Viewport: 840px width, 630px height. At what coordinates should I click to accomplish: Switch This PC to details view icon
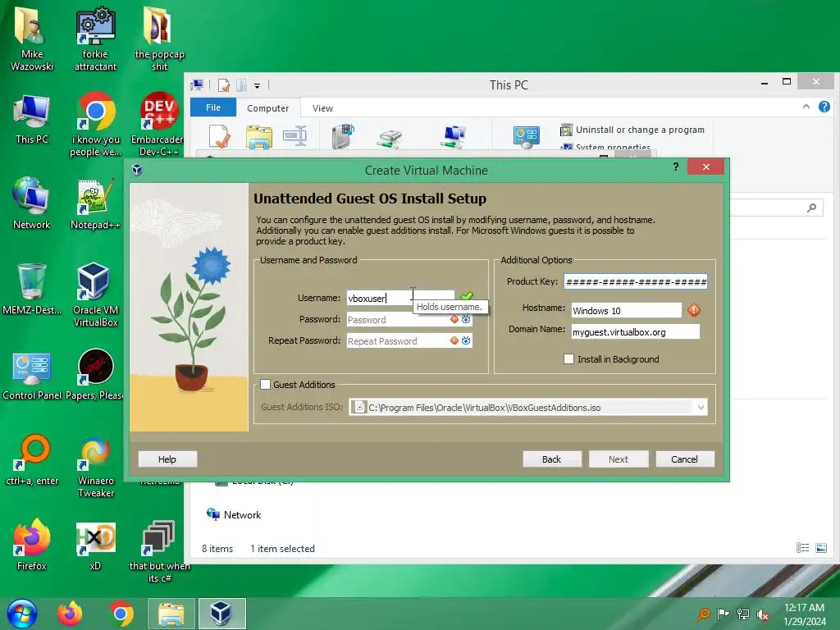click(802, 547)
